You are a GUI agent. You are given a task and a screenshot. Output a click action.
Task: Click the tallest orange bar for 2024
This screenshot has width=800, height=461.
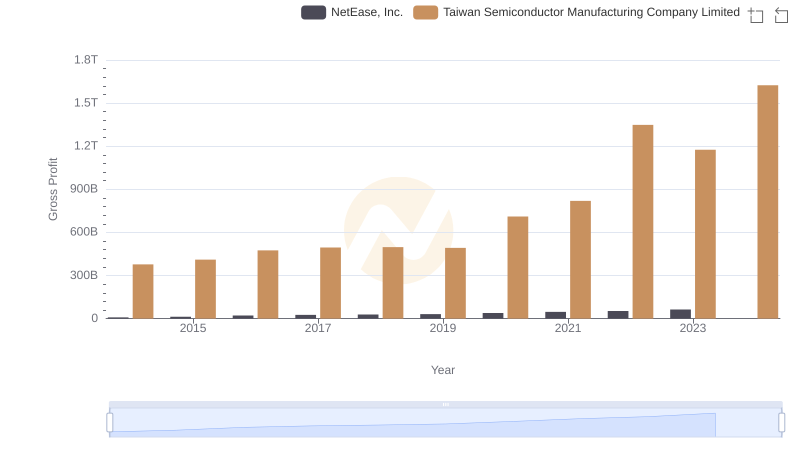tap(768, 202)
